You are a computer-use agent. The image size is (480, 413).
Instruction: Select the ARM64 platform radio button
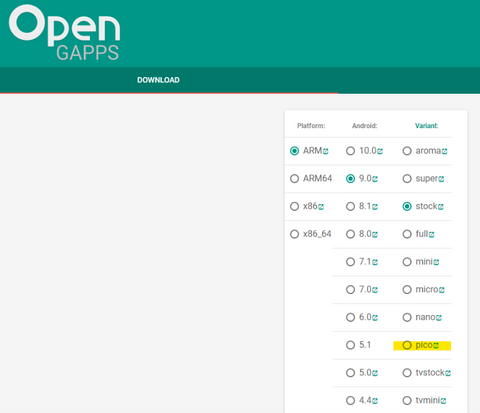pos(294,179)
